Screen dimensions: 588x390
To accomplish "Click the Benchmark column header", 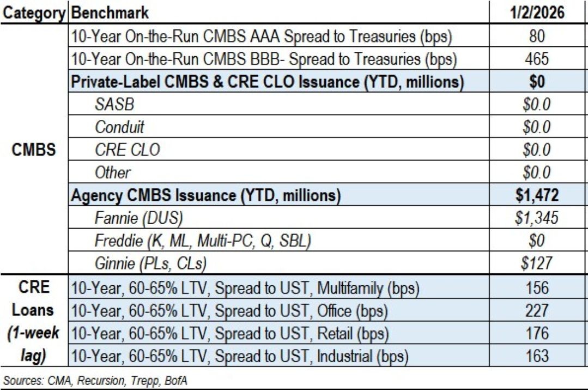I will coord(110,12).
